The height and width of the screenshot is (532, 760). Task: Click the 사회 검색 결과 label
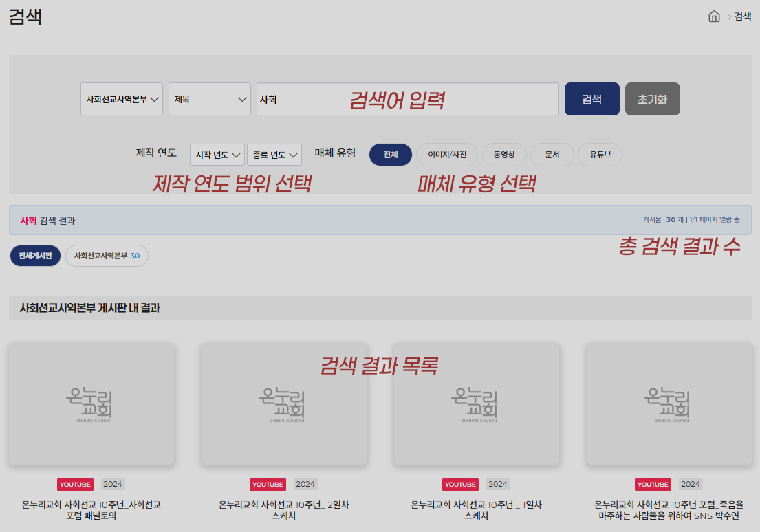click(x=47, y=221)
